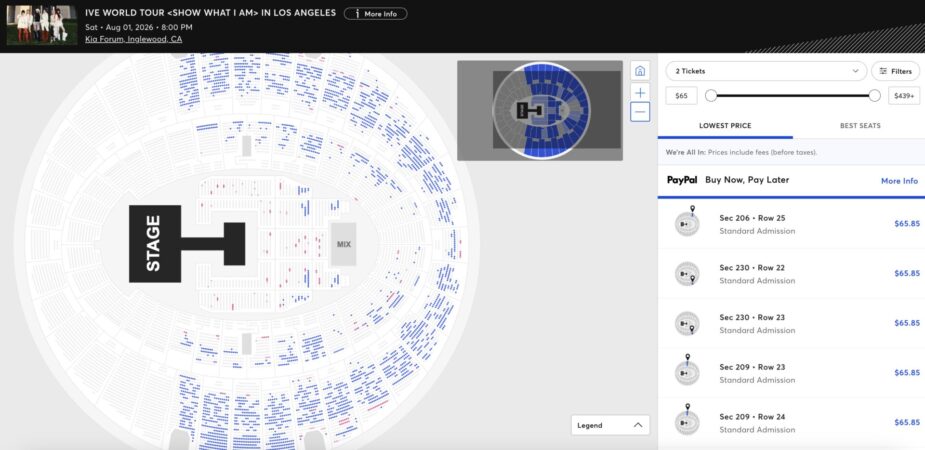Click the $65.85 price for Sec 206 Row 25
The width and height of the screenshot is (925, 450).
(907, 224)
